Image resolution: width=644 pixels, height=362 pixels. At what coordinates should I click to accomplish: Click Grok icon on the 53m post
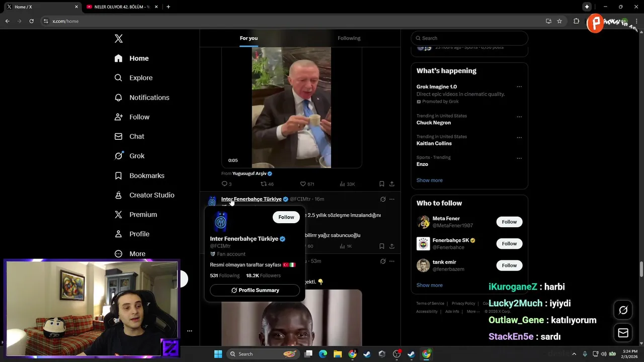(383, 261)
